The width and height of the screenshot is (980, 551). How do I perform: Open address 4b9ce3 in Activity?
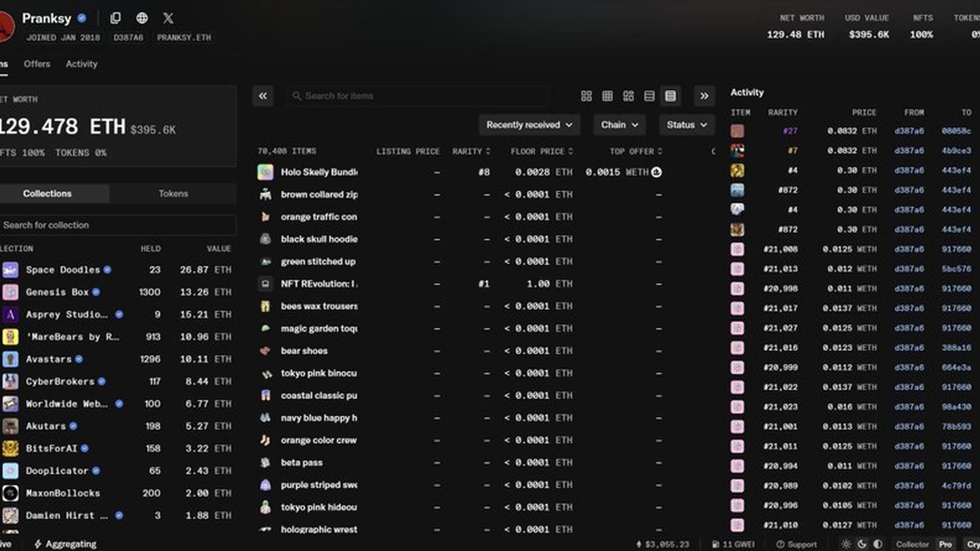point(956,151)
